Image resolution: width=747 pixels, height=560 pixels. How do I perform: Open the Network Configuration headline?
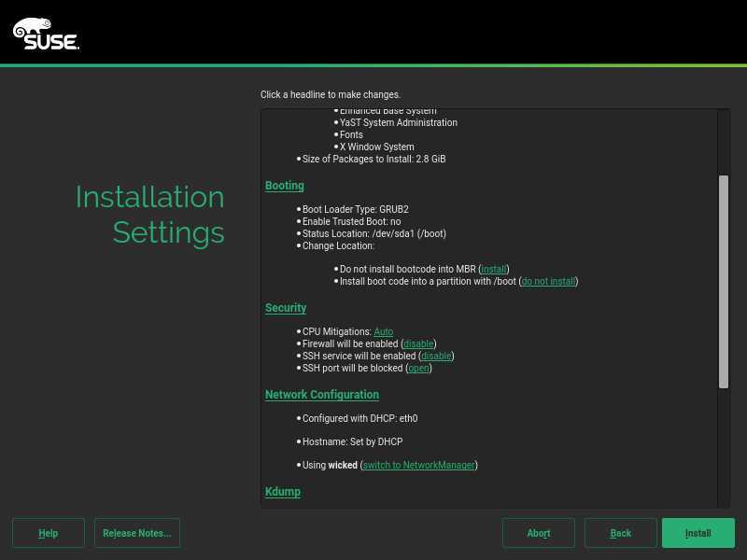point(322,395)
